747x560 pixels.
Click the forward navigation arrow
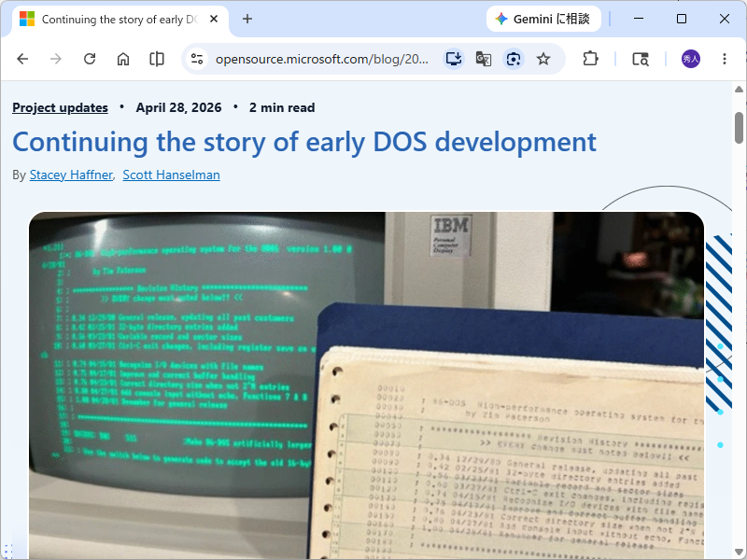click(x=56, y=59)
